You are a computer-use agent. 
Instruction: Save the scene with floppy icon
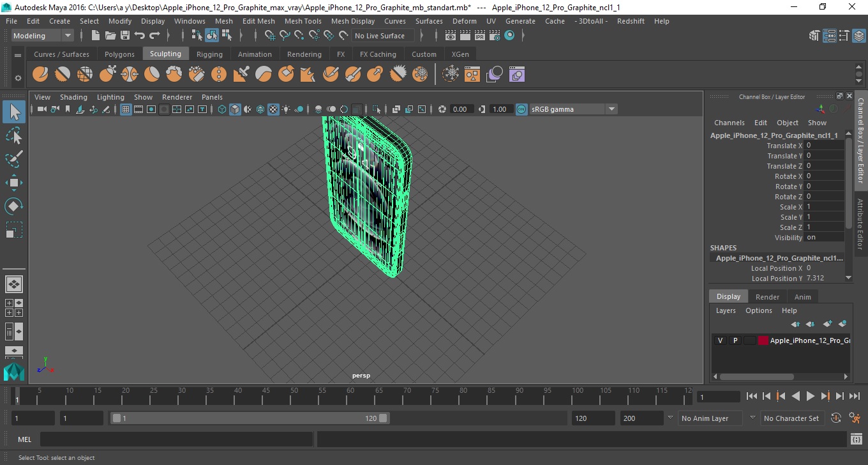coord(125,36)
